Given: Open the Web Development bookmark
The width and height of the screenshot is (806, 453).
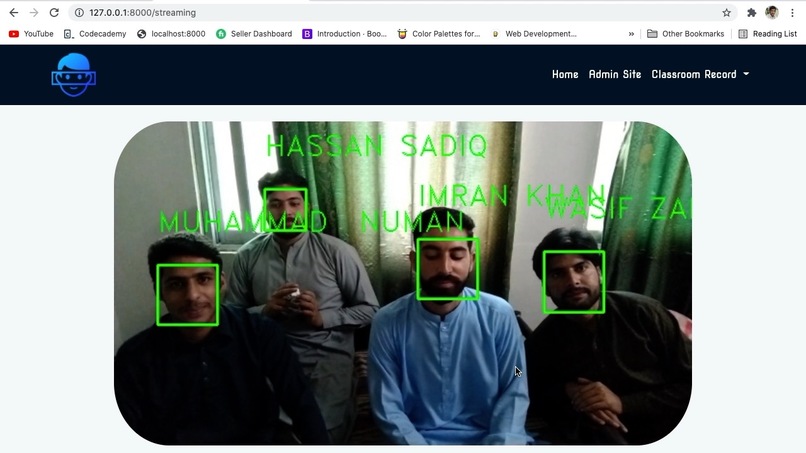Looking at the screenshot, I should coord(534,34).
